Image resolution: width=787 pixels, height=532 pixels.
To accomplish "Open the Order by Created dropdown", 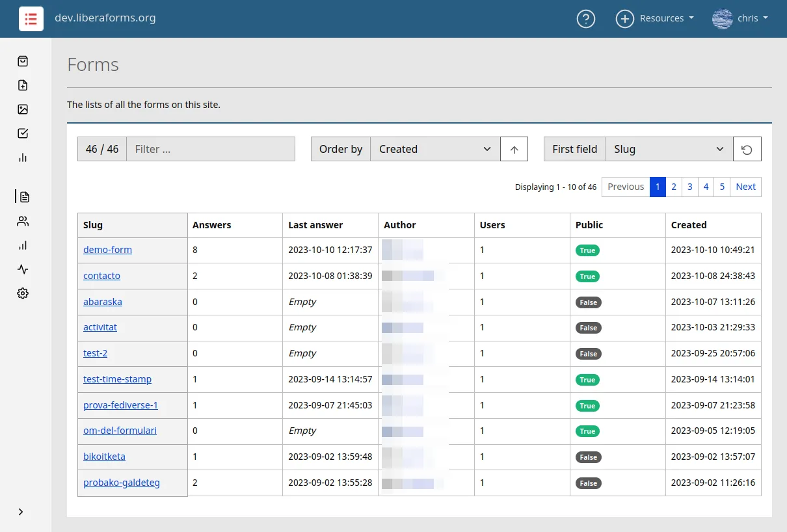I will (x=434, y=149).
